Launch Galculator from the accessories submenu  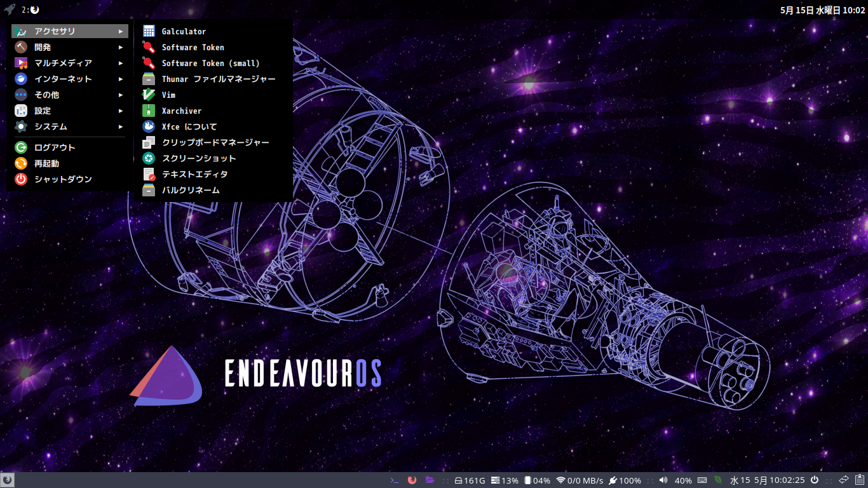[x=213, y=31]
